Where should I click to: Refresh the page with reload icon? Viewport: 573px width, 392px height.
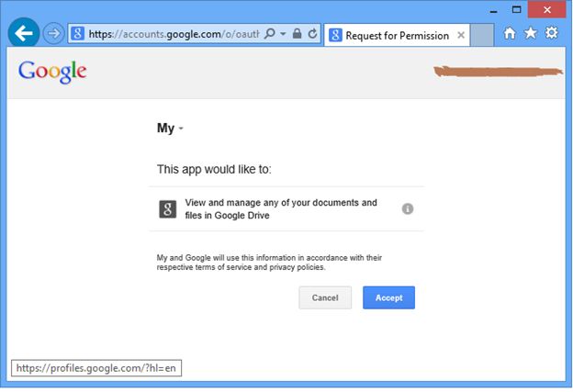[x=312, y=34]
